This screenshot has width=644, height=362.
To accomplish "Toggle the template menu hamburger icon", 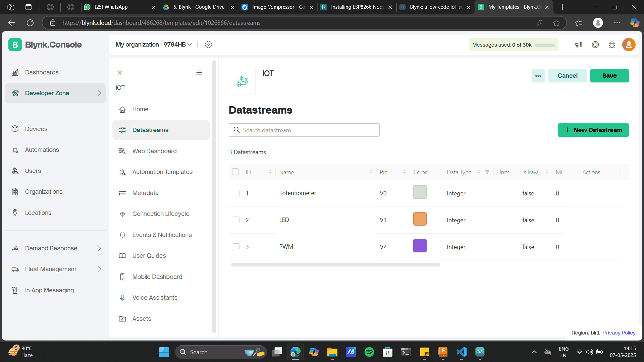I will (x=199, y=73).
